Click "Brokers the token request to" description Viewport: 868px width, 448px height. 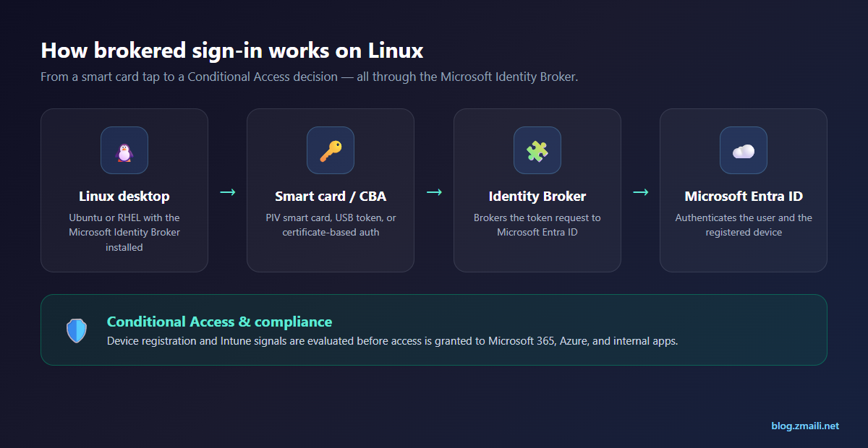click(x=537, y=225)
